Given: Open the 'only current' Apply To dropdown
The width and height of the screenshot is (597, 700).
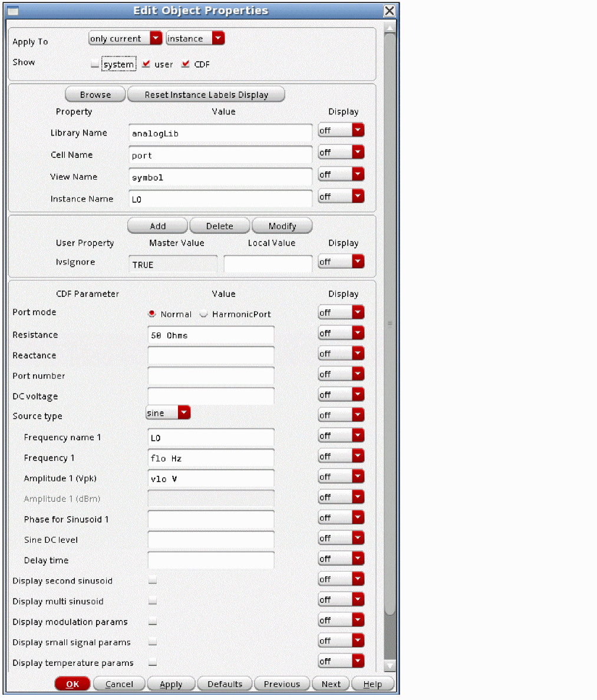Looking at the screenshot, I should 125,38.
